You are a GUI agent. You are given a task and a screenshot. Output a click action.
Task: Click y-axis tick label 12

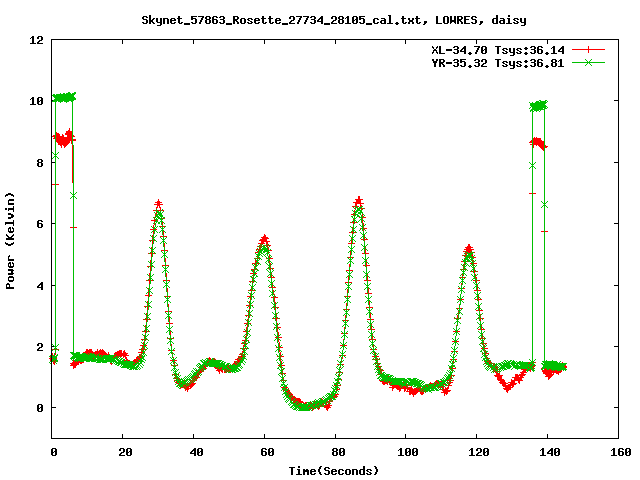pyautogui.click(x=36, y=40)
